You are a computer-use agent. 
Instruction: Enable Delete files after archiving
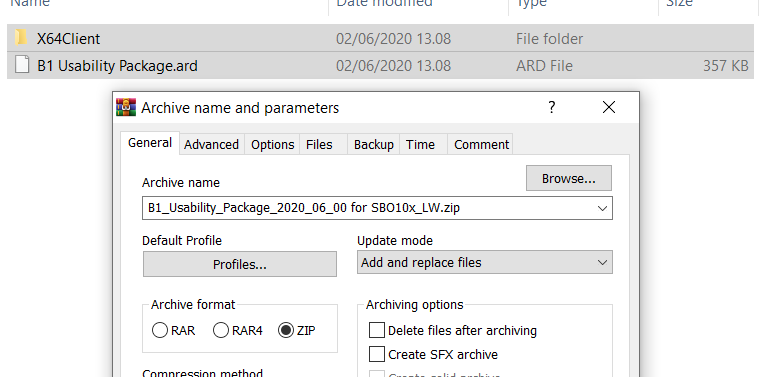point(377,330)
